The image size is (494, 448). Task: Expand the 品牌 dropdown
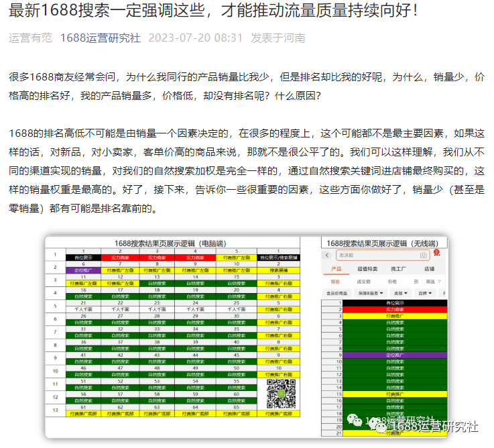pyautogui.click(x=425, y=293)
